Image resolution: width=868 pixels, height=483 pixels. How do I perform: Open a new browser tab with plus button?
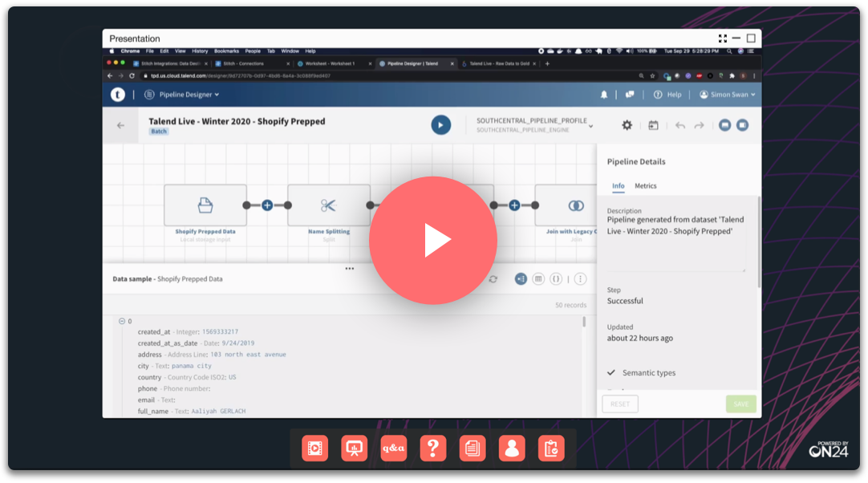(x=547, y=63)
